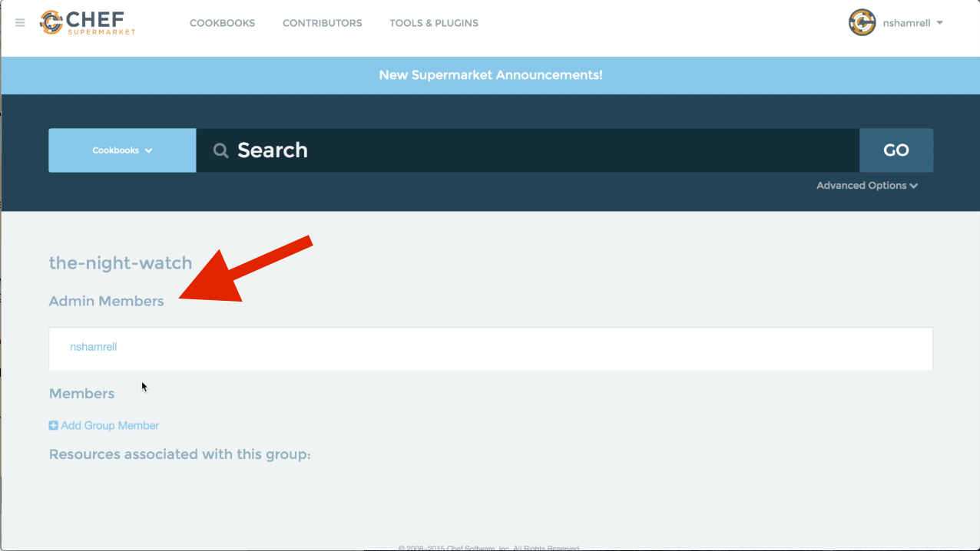The image size is (980, 551).
Task: Click the the-night-watch group title
Action: (121, 263)
